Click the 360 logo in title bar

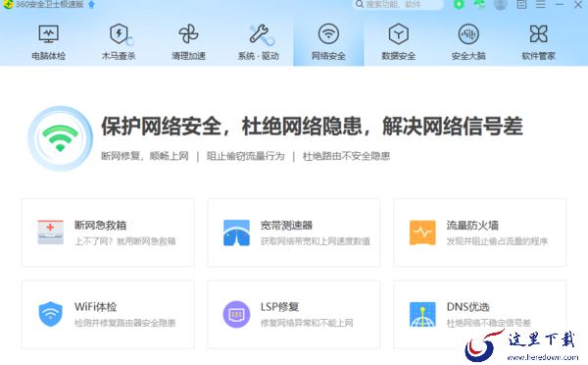click(x=8, y=4)
